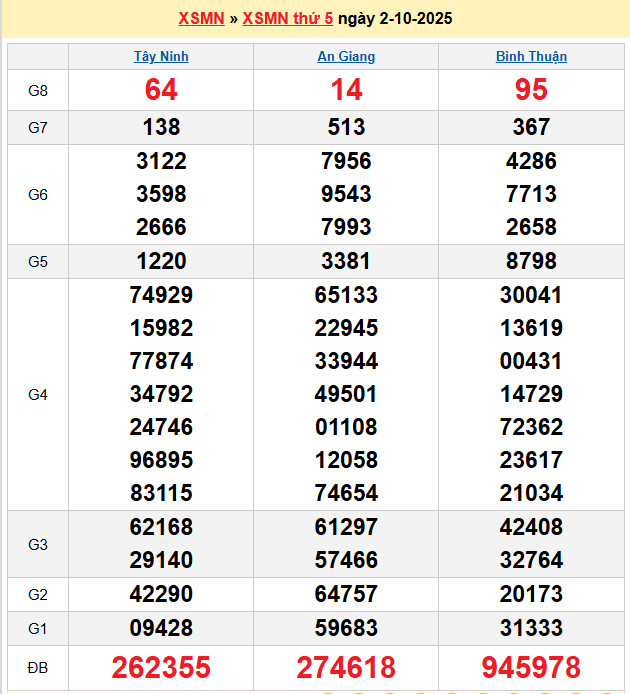Click the G1 number 09428
The image size is (630, 694).
tap(161, 629)
